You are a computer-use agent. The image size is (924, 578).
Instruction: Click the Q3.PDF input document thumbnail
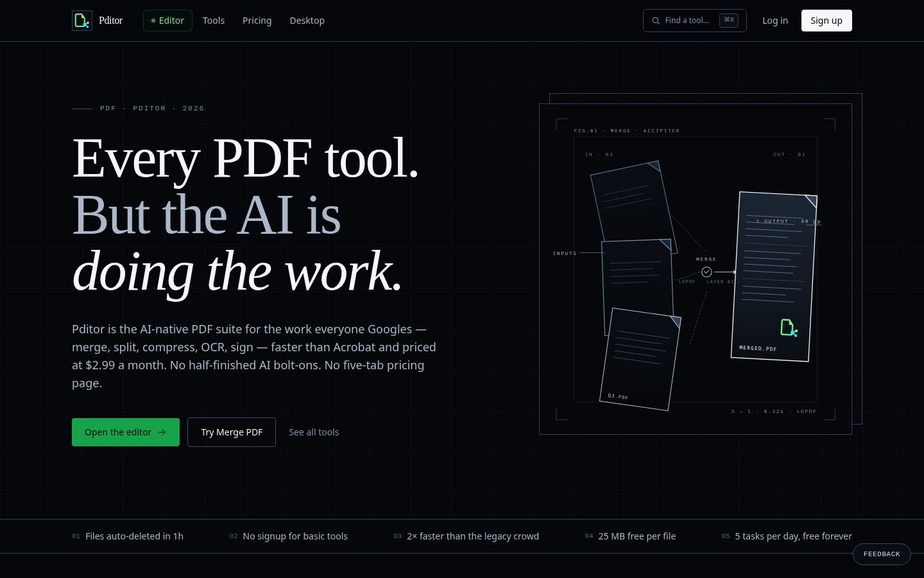pos(640,360)
